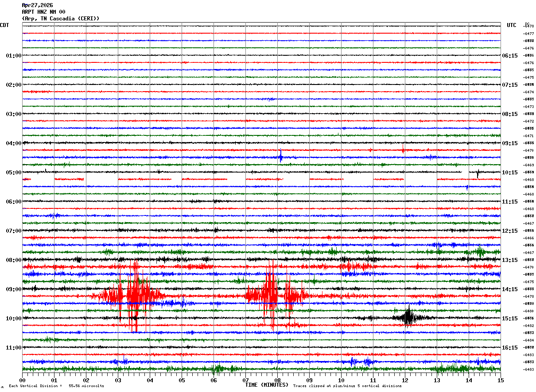
Task: Select the 09:00 CDT row label
Action: (14, 289)
